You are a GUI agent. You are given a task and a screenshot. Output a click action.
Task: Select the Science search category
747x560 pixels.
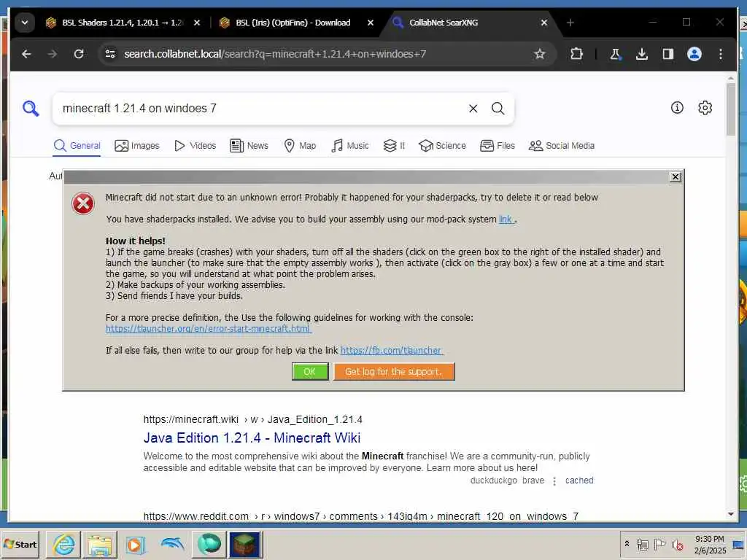tap(442, 146)
